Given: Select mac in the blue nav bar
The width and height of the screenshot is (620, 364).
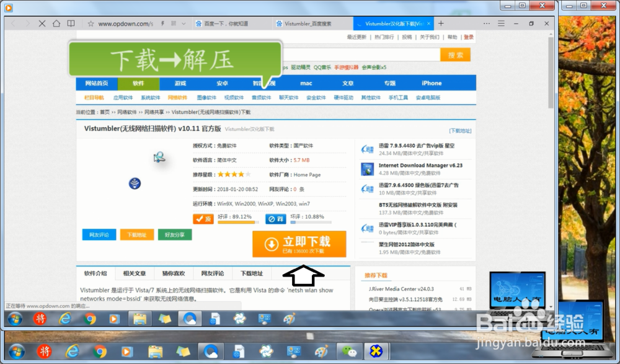Looking at the screenshot, I should pyautogui.click(x=306, y=83).
